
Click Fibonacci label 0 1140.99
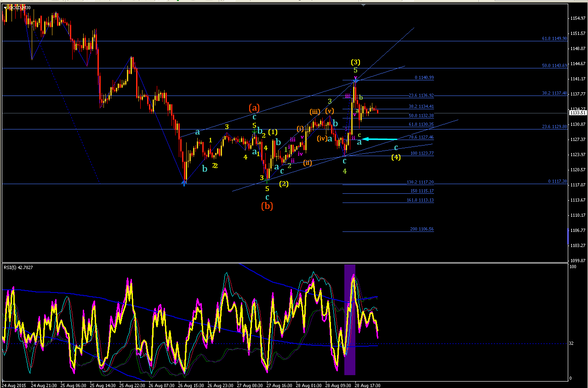point(424,78)
